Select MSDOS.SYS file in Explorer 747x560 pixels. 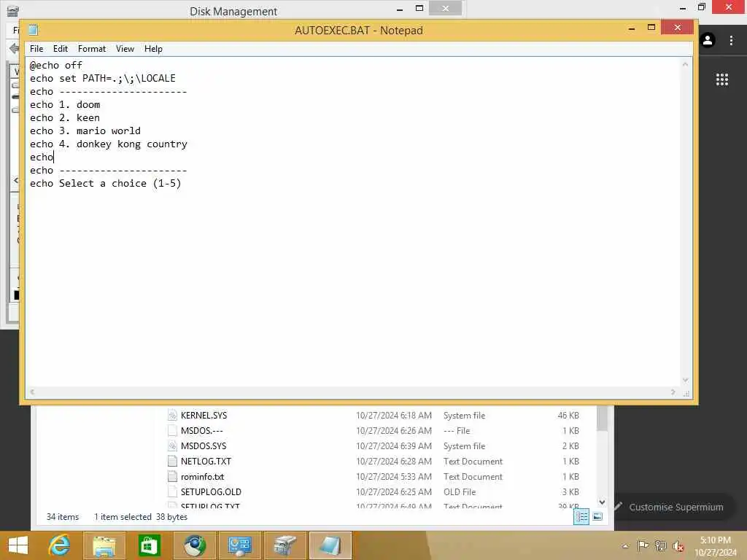pyautogui.click(x=204, y=446)
